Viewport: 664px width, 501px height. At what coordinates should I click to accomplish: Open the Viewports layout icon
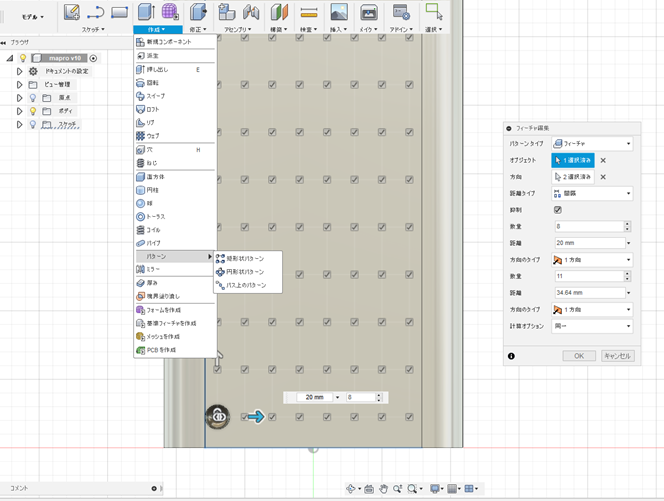pos(469,489)
